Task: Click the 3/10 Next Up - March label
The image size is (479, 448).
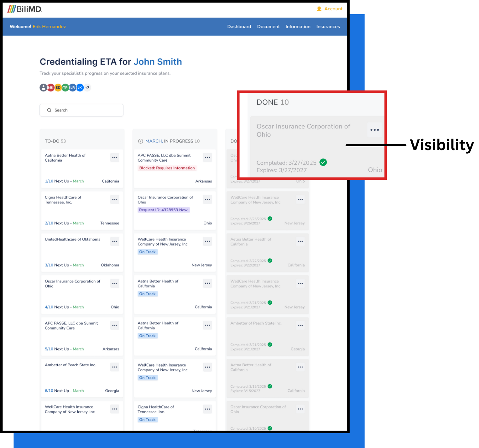Action: 64,265
